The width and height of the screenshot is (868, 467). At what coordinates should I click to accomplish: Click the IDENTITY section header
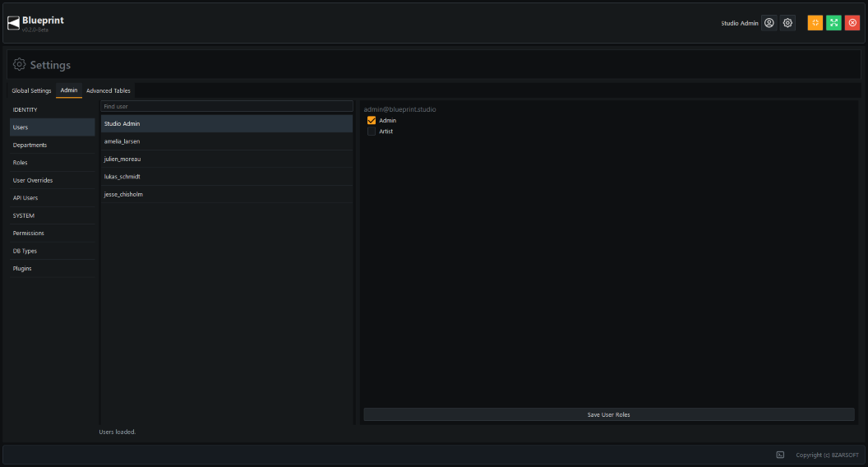pyautogui.click(x=25, y=109)
